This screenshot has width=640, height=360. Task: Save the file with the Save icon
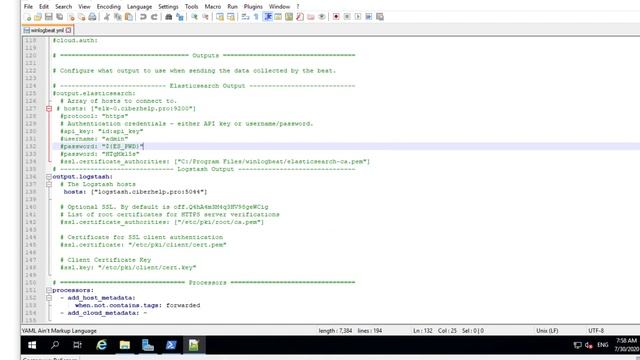click(x=49, y=17)
